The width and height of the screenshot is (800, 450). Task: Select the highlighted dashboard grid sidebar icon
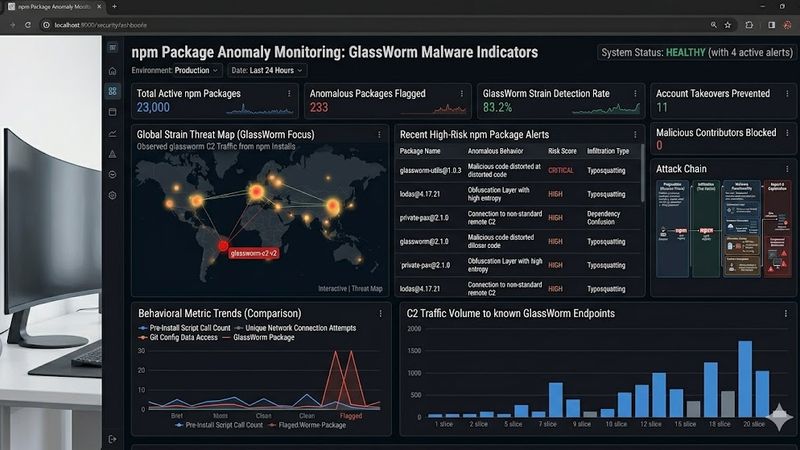coord(113,91)
